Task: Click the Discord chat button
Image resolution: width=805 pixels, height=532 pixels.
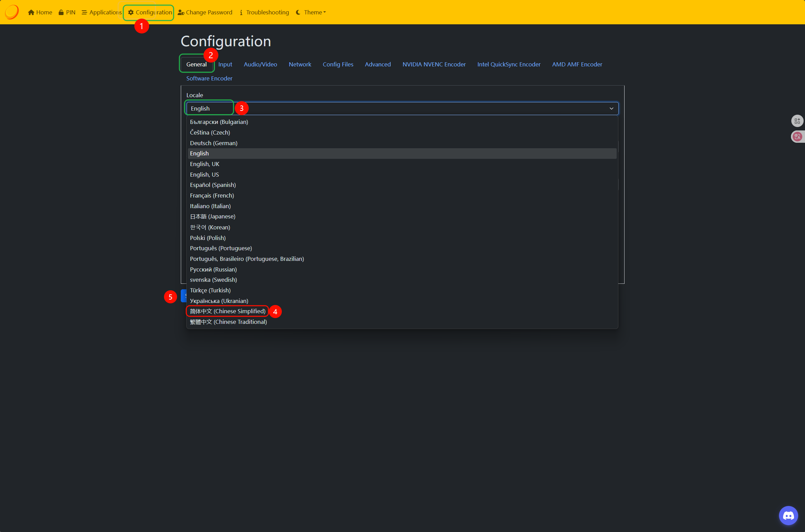Action: click(788, 515)
